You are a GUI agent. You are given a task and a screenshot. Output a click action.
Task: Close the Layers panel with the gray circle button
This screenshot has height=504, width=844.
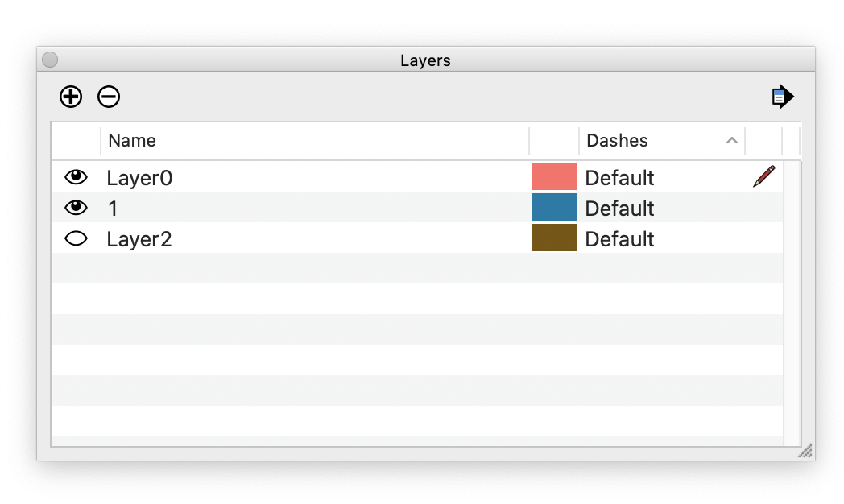point(50,60)
